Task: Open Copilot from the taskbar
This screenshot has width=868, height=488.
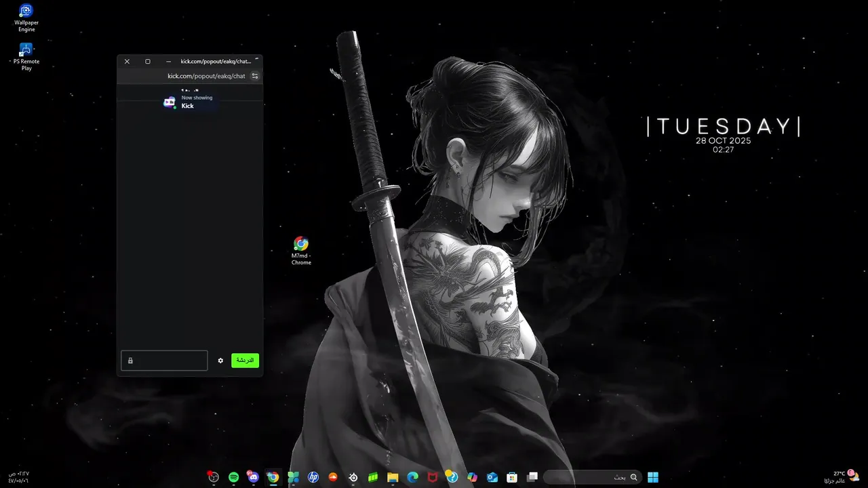Action: [473, 477]
